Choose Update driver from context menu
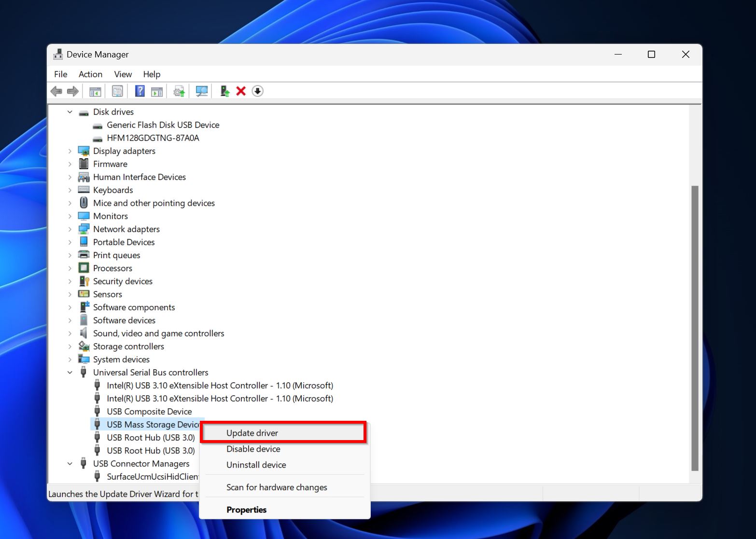The image size is (756, 539). coord(283,433)
